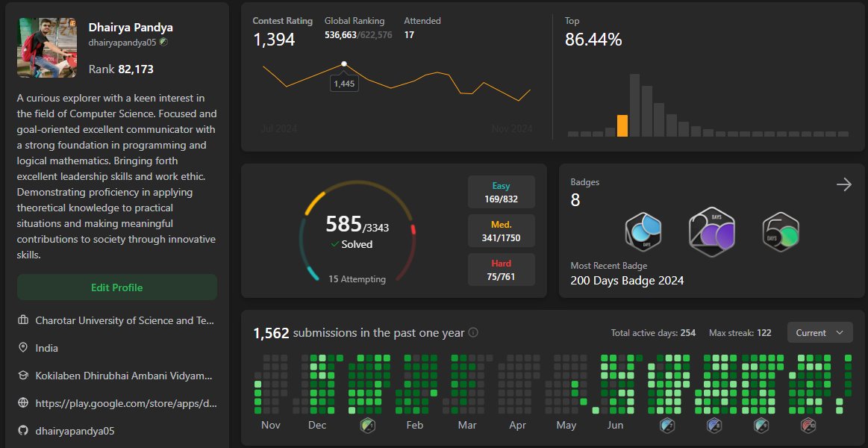868x448 pixels.
Task: Click the Nov month label in heatmap
Action: click(x=271, y=426)
